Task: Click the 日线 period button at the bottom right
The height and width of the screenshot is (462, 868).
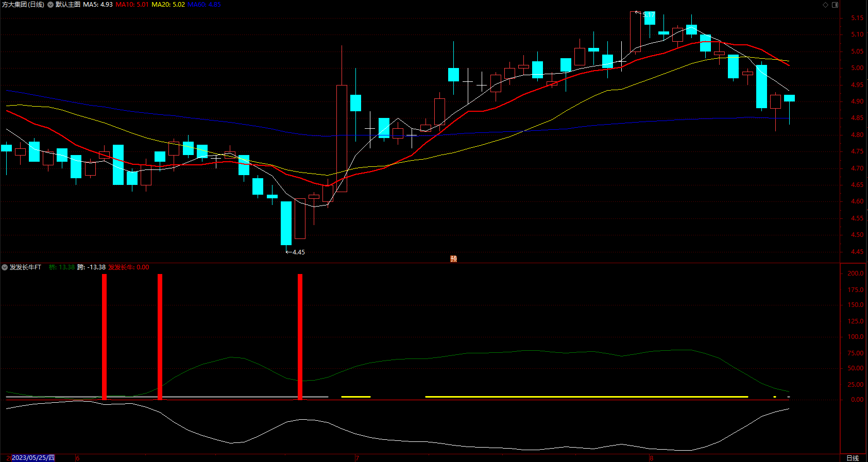Action: tap(853, 458)
